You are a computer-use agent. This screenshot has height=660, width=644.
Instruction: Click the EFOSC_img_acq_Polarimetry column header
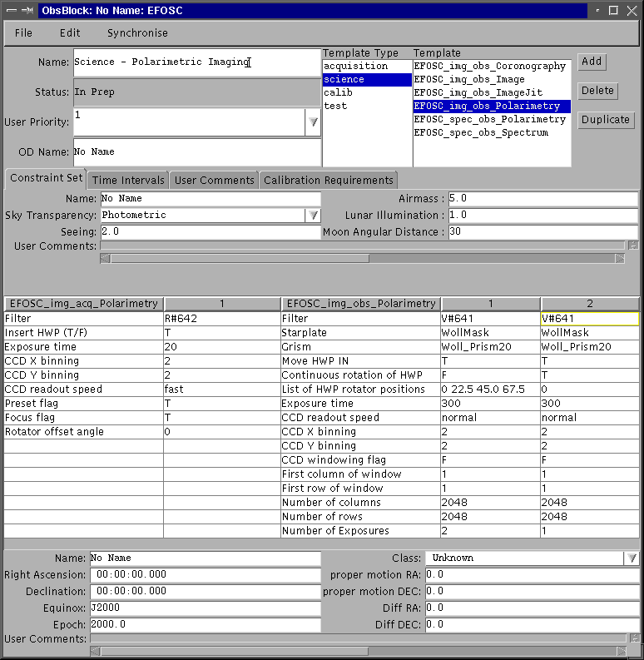coord(84,304)
